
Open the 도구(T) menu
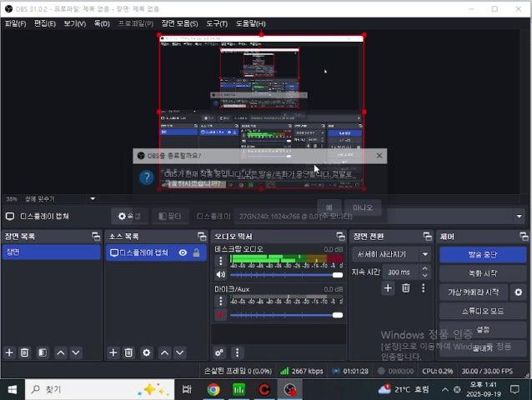pyautogui.click(x=217, y=23)
